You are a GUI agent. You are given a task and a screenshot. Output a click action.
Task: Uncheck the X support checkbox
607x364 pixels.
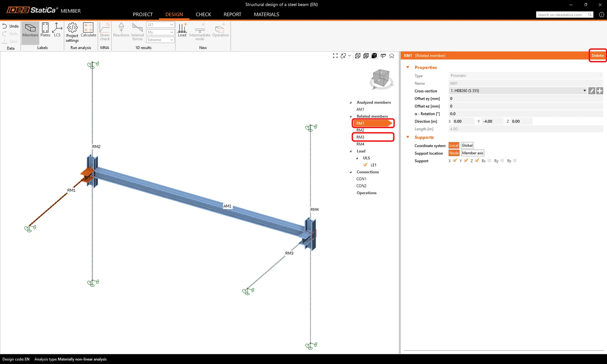point(455,160)
